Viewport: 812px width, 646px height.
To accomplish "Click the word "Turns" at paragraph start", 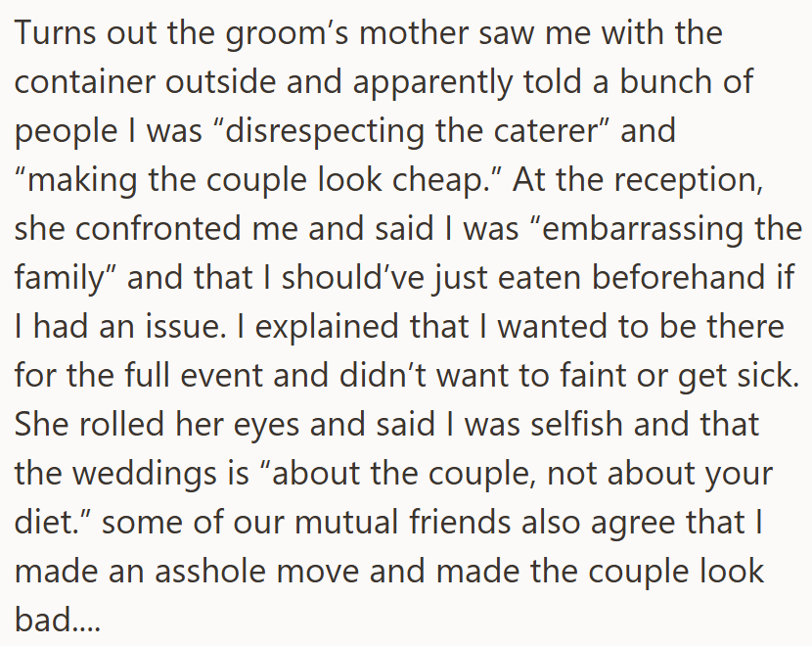I will [x=55, y=32].
